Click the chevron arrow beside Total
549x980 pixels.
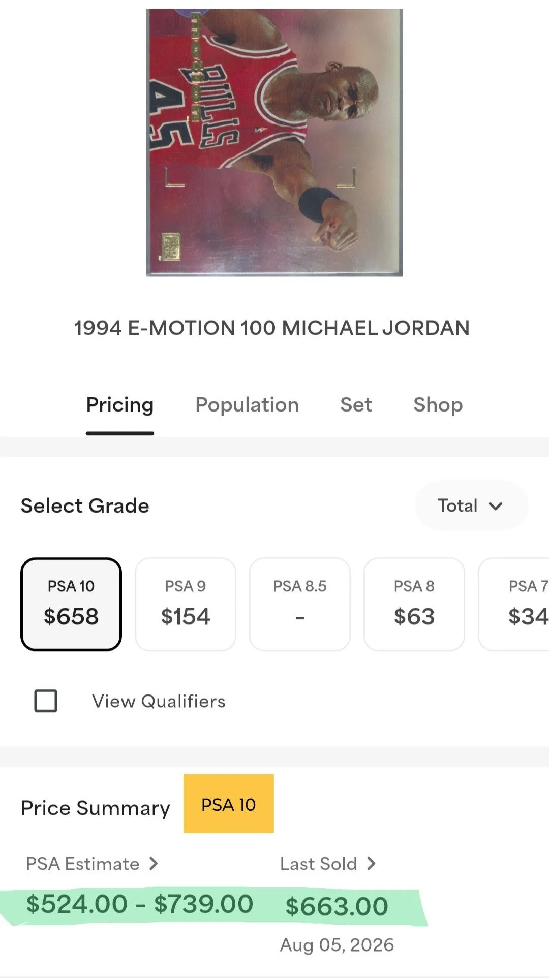coord(496,506)
